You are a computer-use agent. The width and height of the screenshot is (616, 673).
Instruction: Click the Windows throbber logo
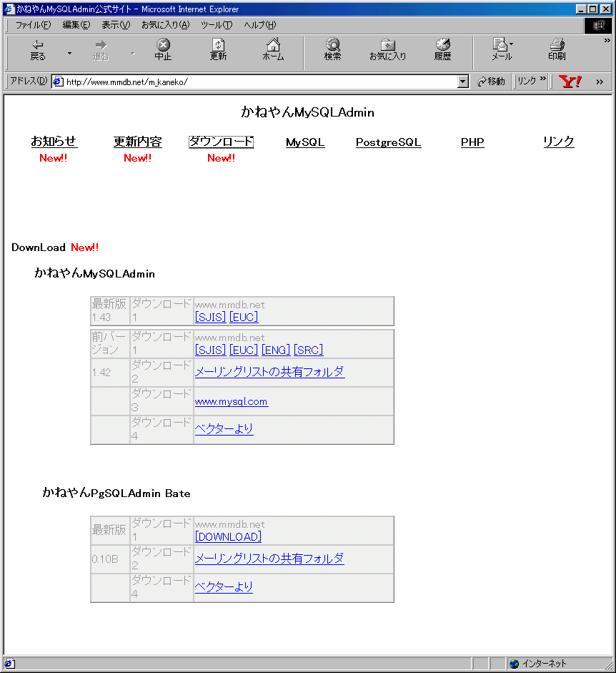pyautogui.click(x=598, y=25)
